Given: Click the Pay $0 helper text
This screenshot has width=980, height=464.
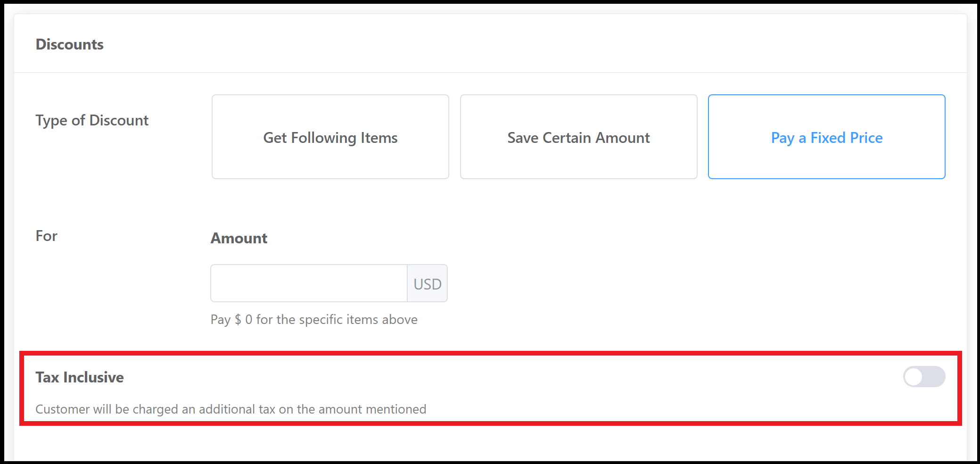Looking at the screenshot, I should 314,319.
